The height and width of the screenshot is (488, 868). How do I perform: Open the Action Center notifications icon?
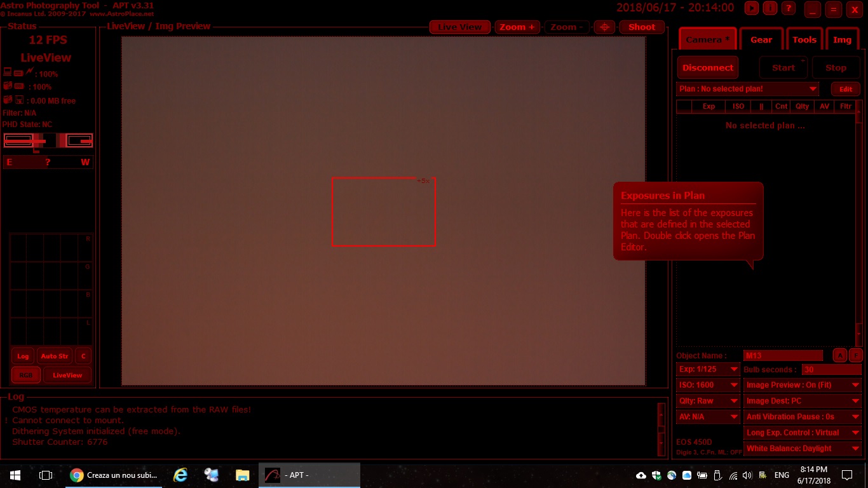[x=846, y=475]
